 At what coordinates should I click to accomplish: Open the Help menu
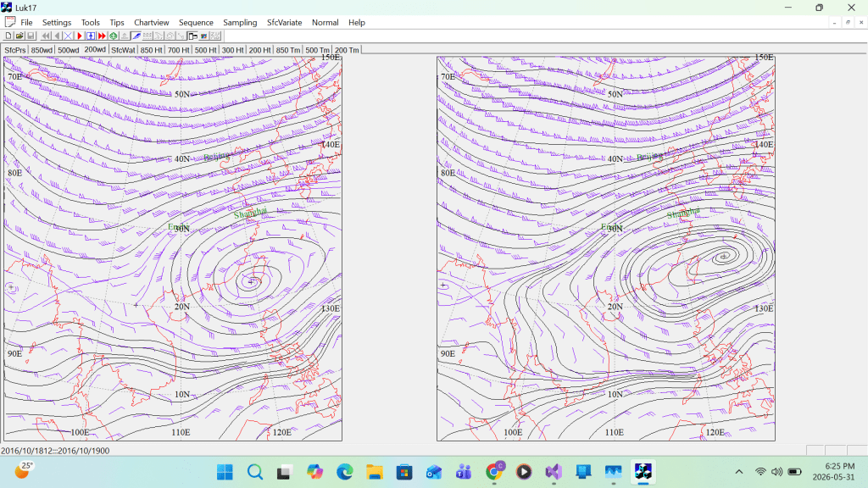[357, 23]
